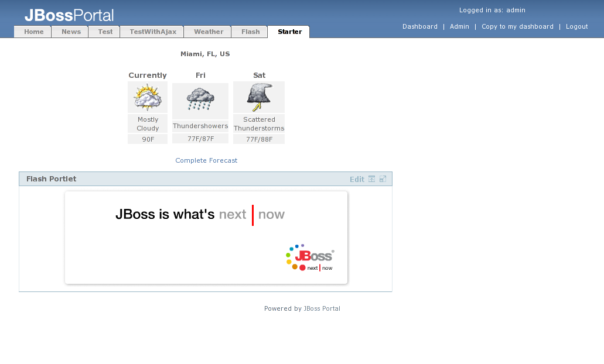Click the 90F current temperature
The height and width of the screenshot is (364, 604).
(148, 139)
